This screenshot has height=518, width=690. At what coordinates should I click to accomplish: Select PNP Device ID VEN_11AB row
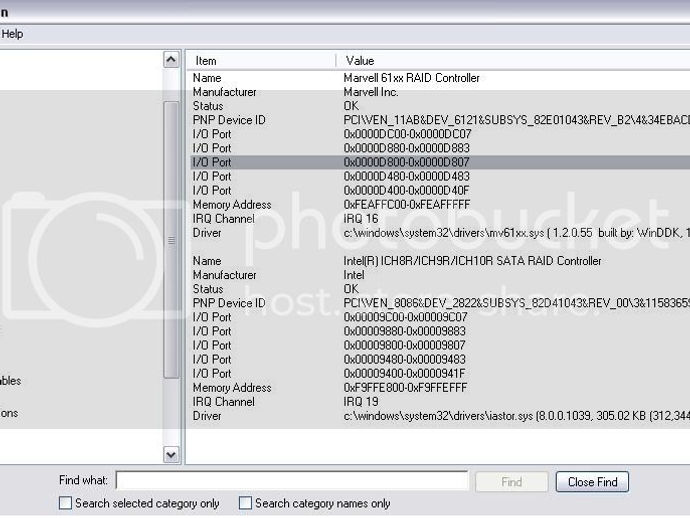(440, 120)
